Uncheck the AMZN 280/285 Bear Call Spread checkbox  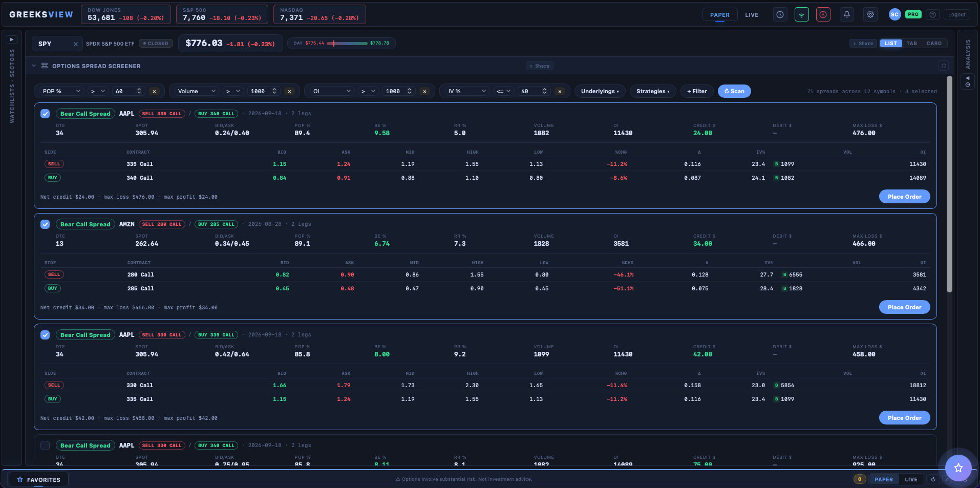click(x=45, y=224)
